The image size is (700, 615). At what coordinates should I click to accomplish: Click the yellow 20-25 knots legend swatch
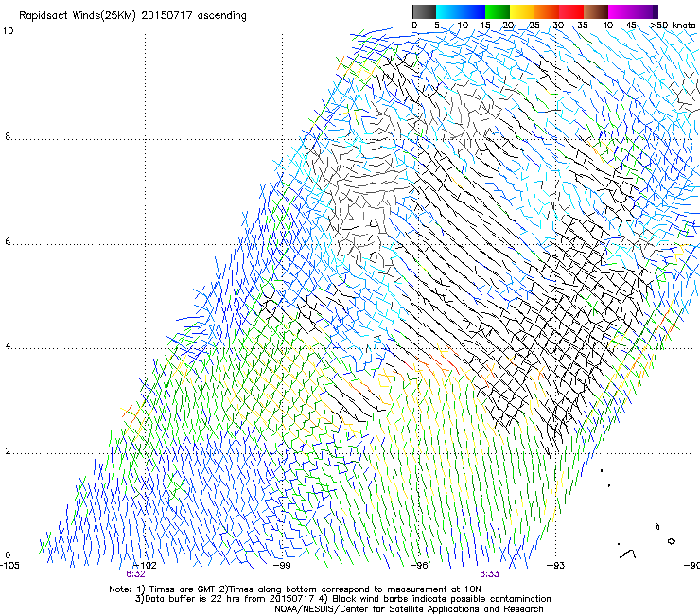pos(522,11)
